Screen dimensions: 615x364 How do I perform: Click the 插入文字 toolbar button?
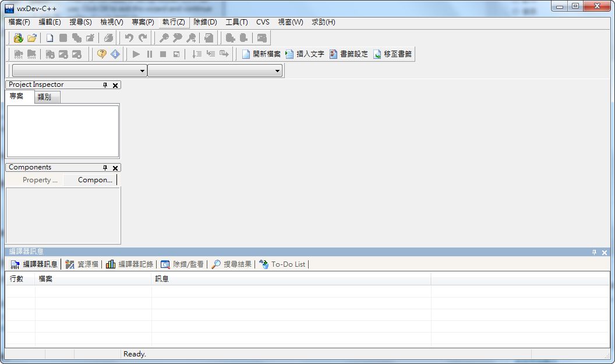(305, 54)
